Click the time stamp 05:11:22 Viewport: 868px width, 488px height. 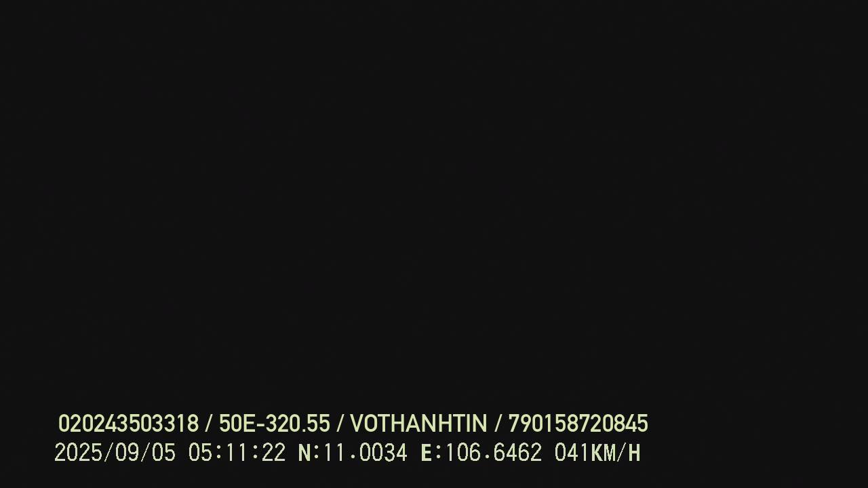coord(237,453)
